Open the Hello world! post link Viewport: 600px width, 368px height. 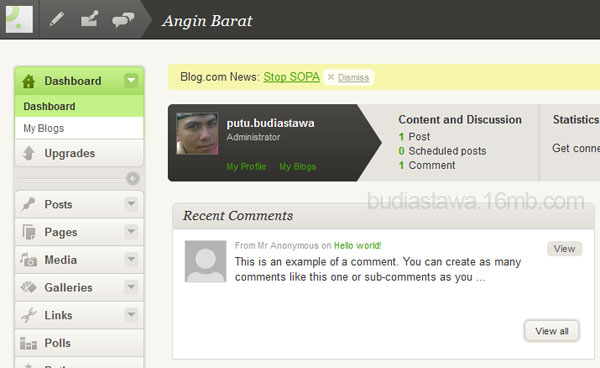pyautogui.click(x=357, y=246)
